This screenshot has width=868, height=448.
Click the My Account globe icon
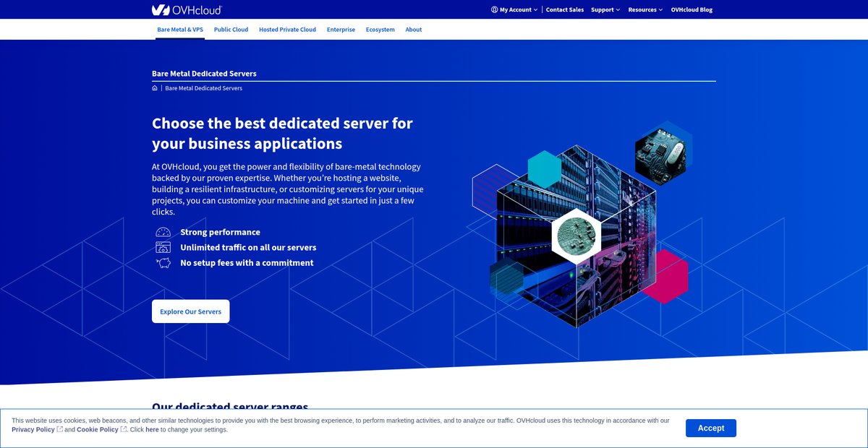pyautogui.click(x=494, y=10)
